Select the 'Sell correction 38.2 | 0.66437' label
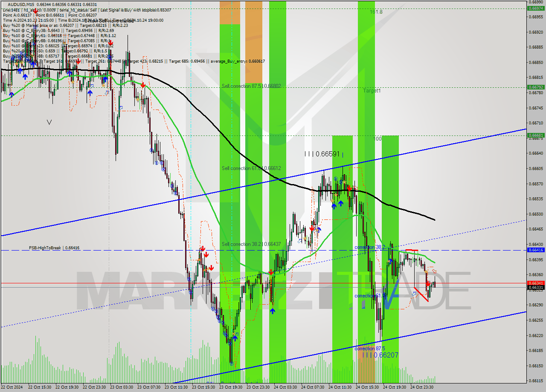The height and width of the screenshot is (392, 546). [251, 244]
